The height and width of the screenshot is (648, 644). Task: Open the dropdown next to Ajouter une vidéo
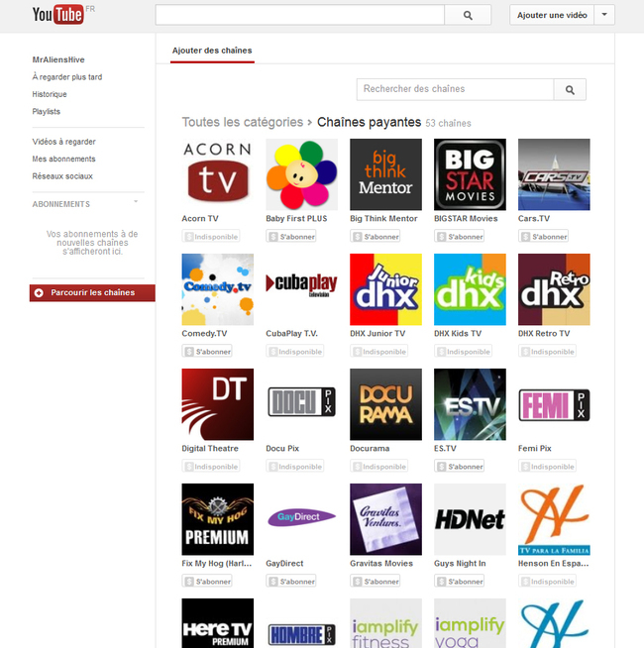pos(604,15)
